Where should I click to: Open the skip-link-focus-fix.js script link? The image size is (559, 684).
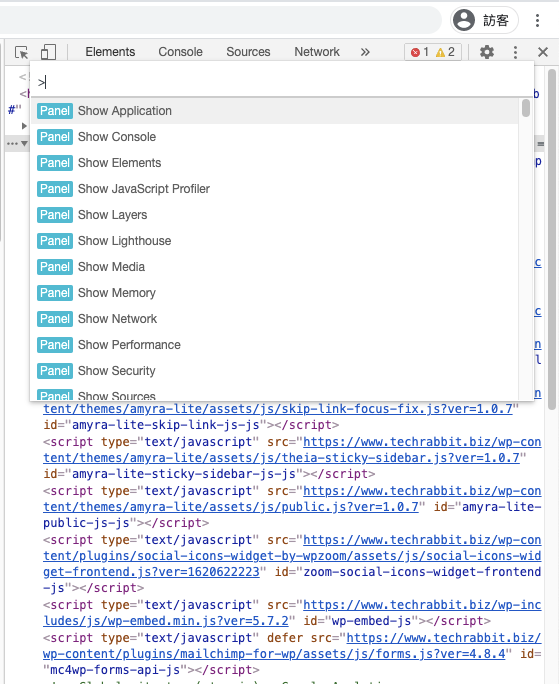click(x=278, y=409)
